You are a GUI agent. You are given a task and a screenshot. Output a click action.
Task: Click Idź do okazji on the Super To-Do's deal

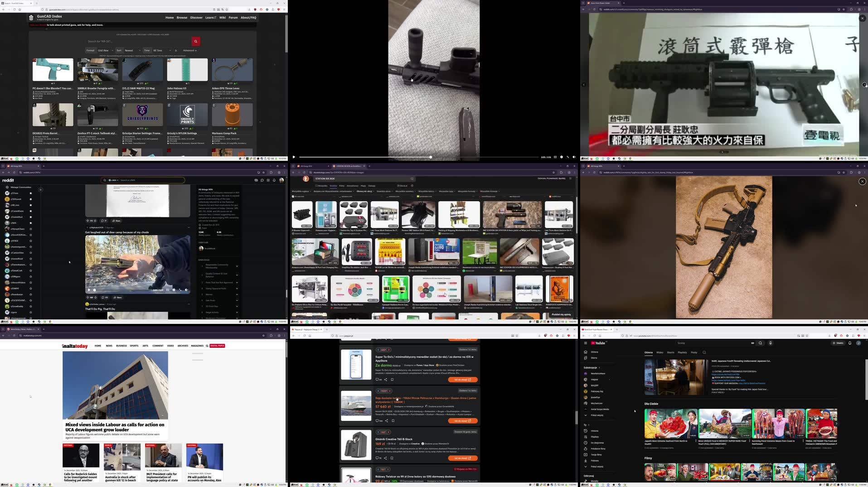point(462,380)
